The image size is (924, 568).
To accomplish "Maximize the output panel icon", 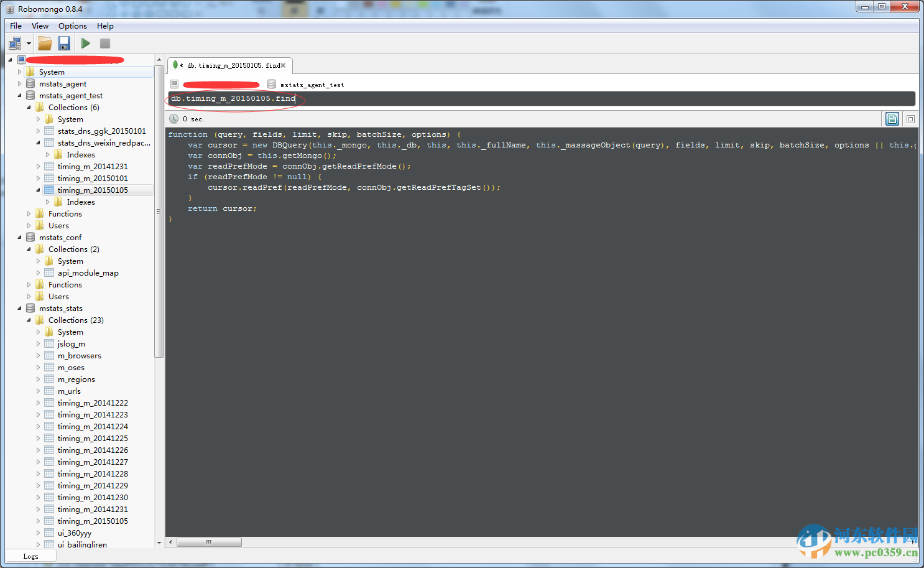I will pyautogui.click(x=910, y=119).
